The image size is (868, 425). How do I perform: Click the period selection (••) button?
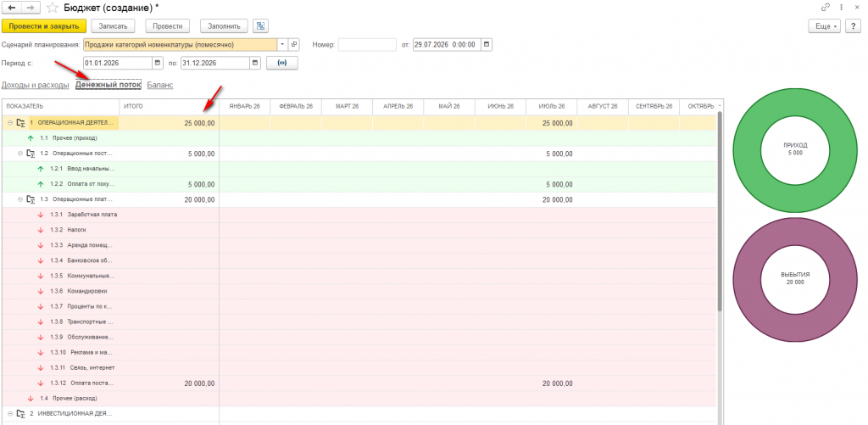282,63
